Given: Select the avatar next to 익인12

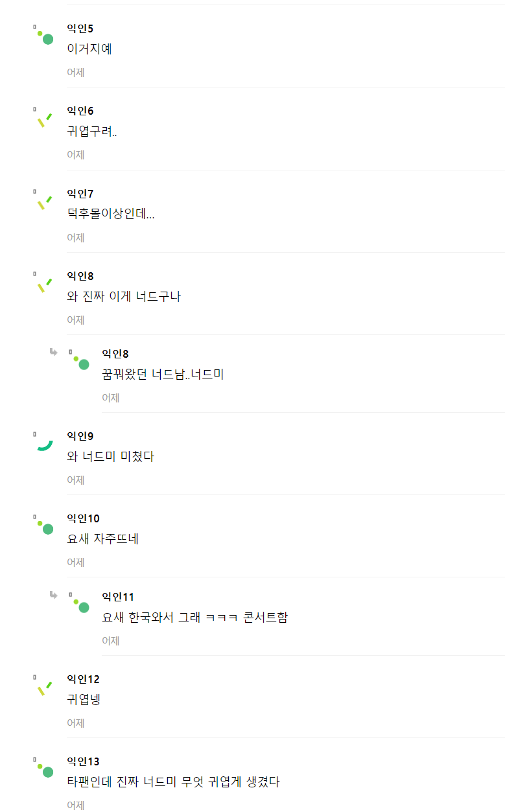Looking at the screenshot, I should (43, 686).
